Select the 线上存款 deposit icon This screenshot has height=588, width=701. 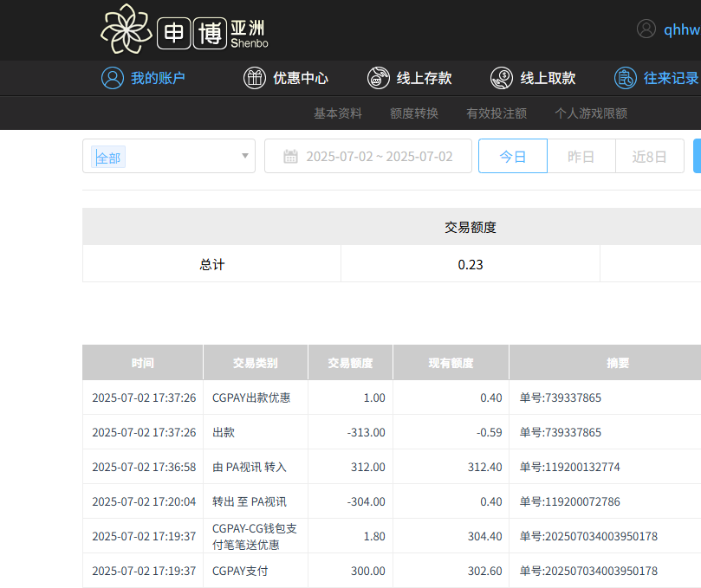tap(379, 78)
